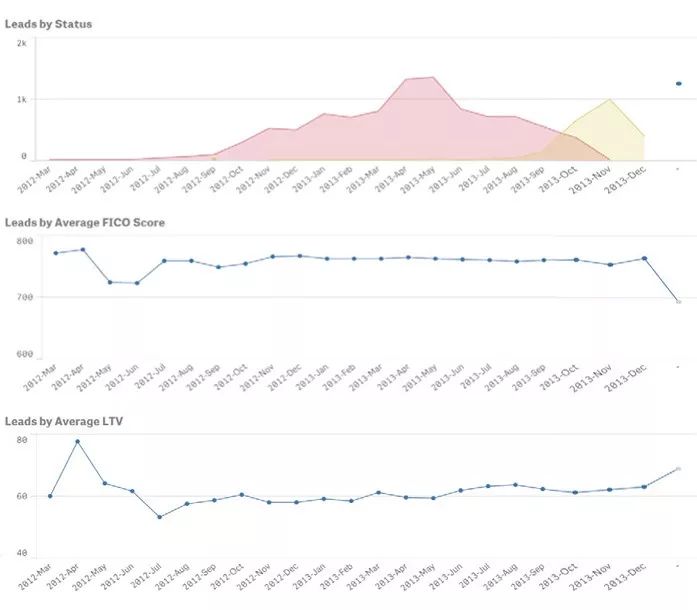This screenshot has height=610, width=697.
Task: Select the yellow area peak at 2013-Nov
Action: tap(609, 100)
